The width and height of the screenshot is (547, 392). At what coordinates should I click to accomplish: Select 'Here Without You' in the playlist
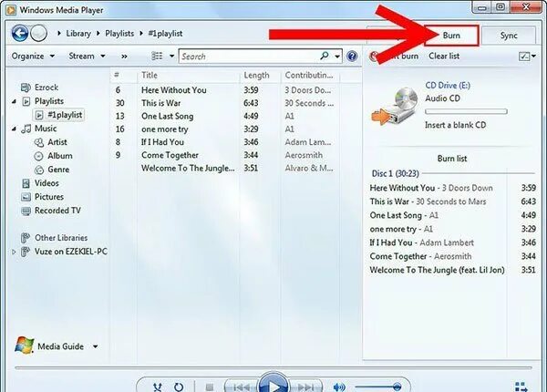pyautogui.click(x=174, y=90)
